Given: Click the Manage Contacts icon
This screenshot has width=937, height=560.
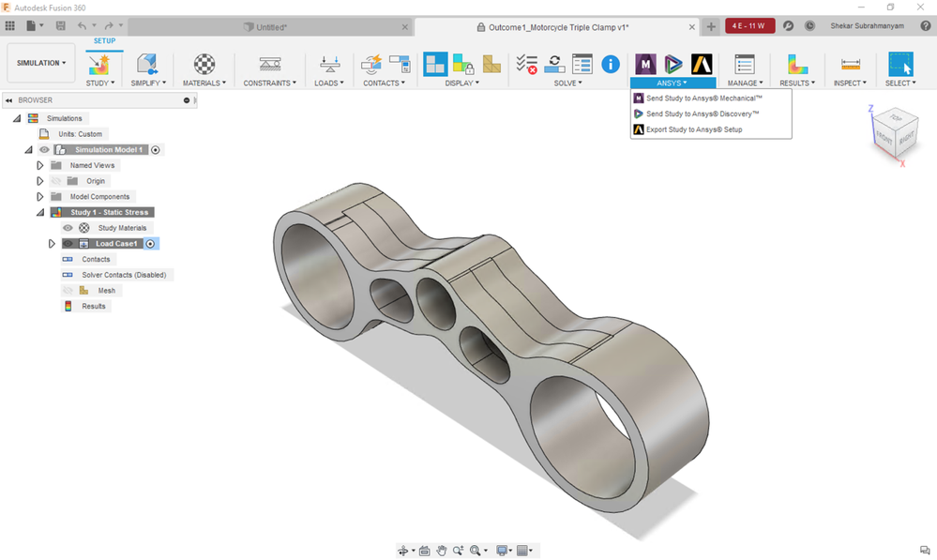Looking at the screenshot, I should click(400, 64).
